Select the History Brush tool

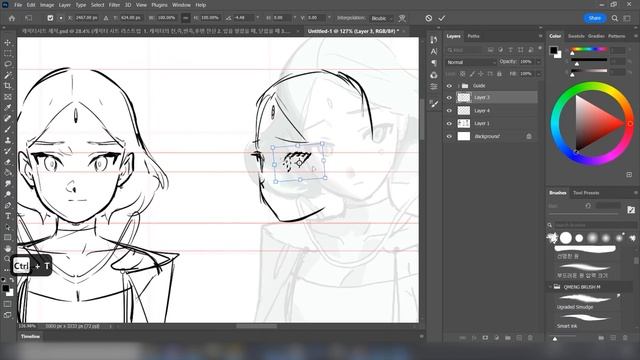click(7, 151)
